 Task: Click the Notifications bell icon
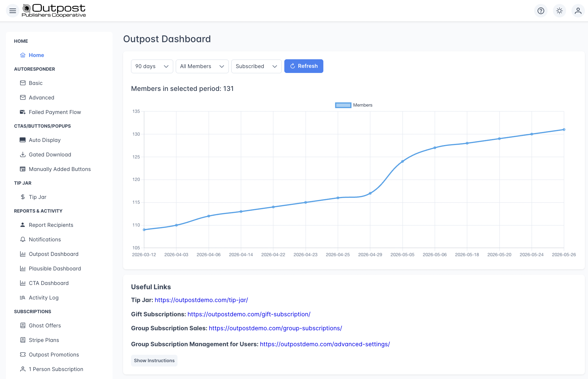point(23,239)
